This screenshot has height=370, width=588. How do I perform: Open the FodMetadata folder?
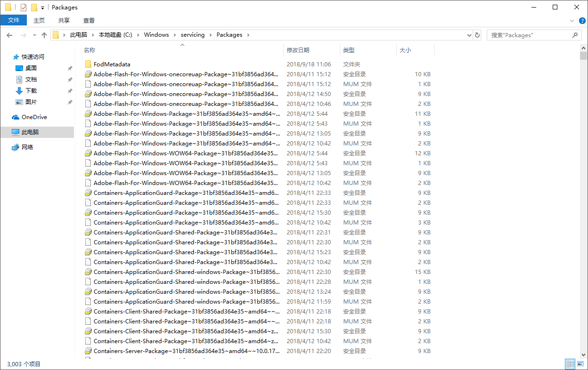112,64
